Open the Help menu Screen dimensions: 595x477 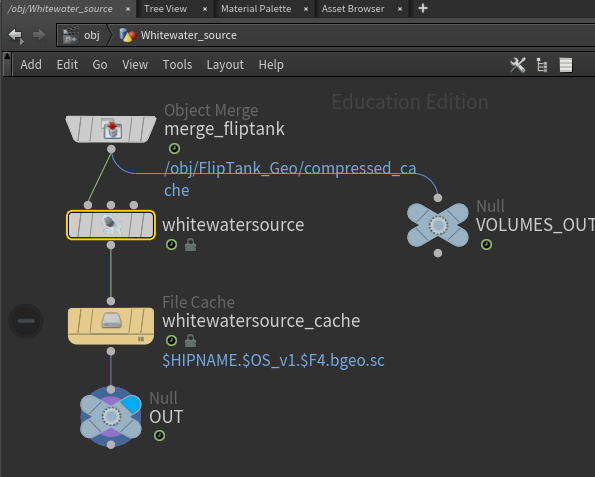click(271, 65)
